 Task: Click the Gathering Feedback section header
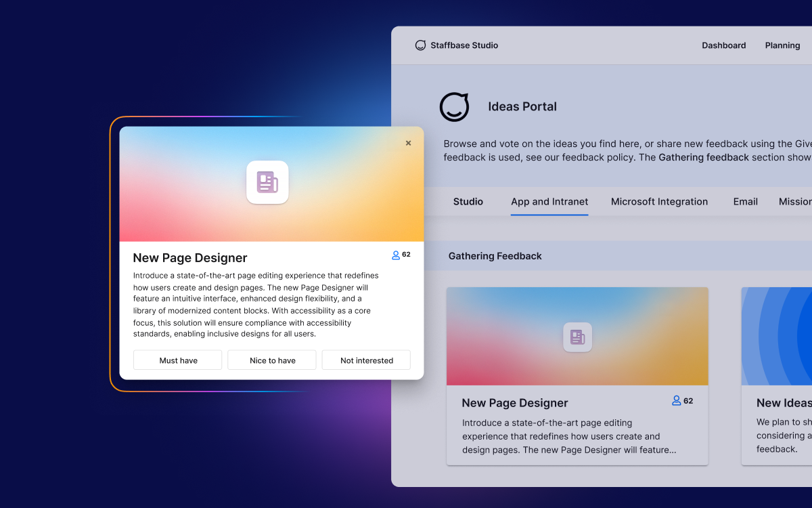495,256
